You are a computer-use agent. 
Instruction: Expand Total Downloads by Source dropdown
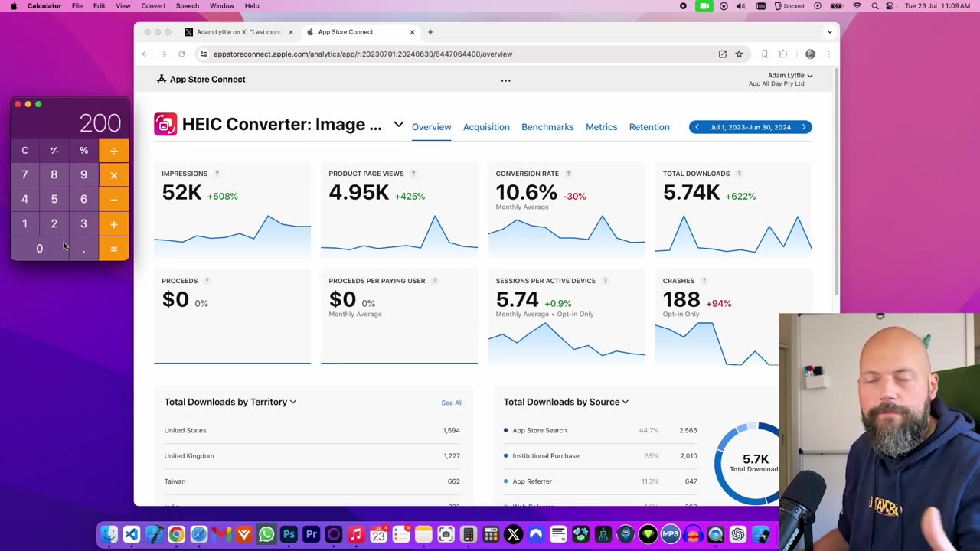pos(566,402)
